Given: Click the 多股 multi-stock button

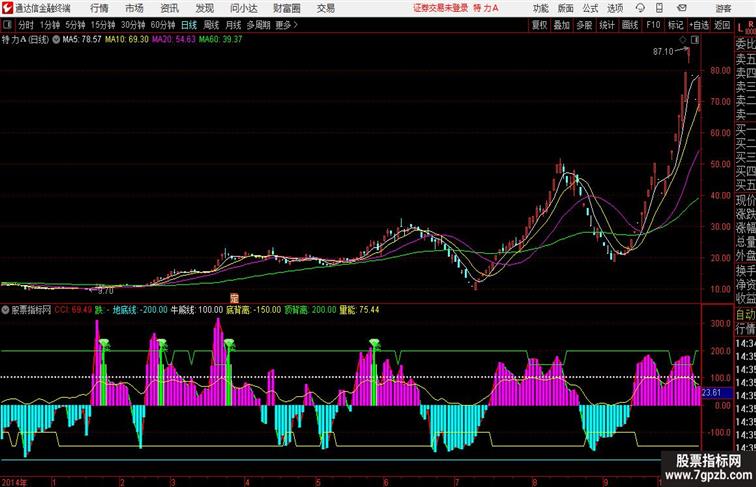Looking at the screenshot, I should click(584, 25).
